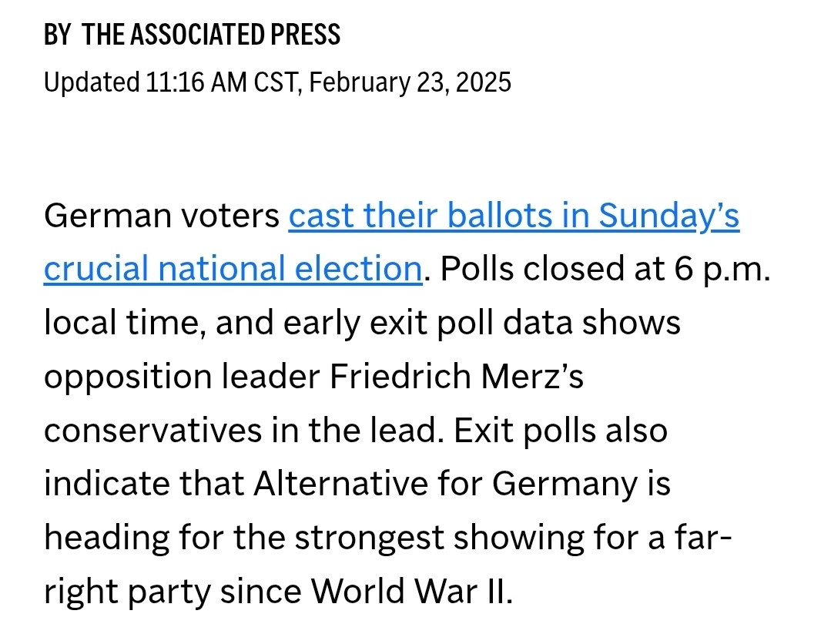Click the 'Exit polls also' sentence start

pos(561,431)
